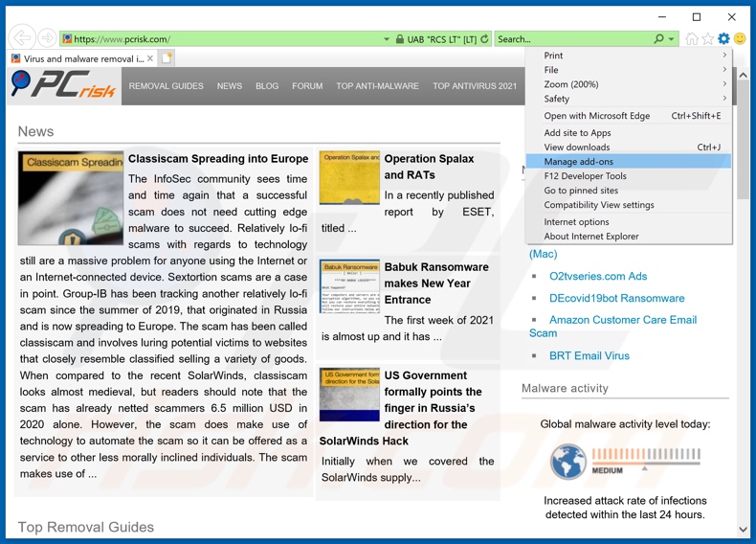Click the TOP ANTI-MALWARE navigation link
This screenshot has height=544, width=756.
coord(377,86)
